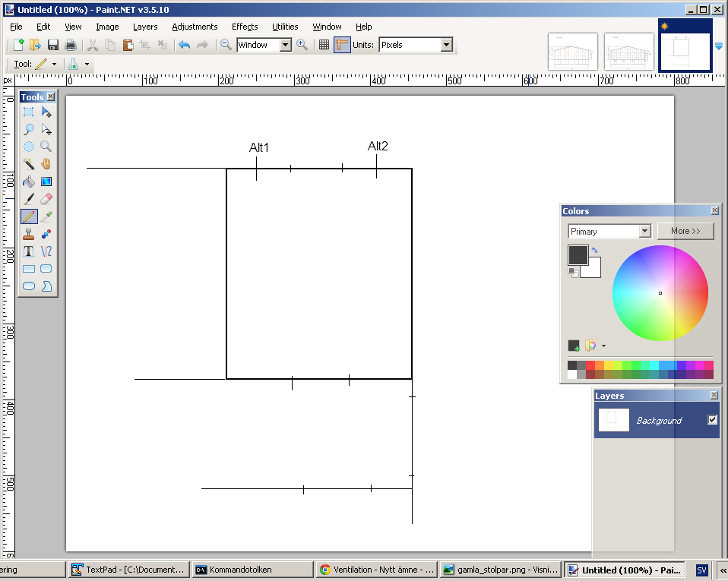Select the Rounded Rectangle tool
The height and width of the screenshot is (581, 728).
click(x=46, y=269)
